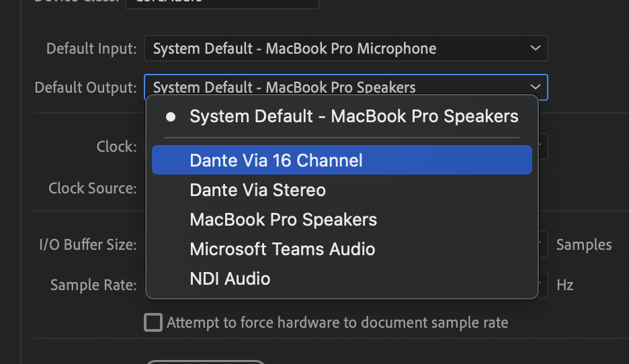Screen dimensions: 629x364
Task: Click the 'Attempt to force hardware' label text
Action: [x=337, y=322]
